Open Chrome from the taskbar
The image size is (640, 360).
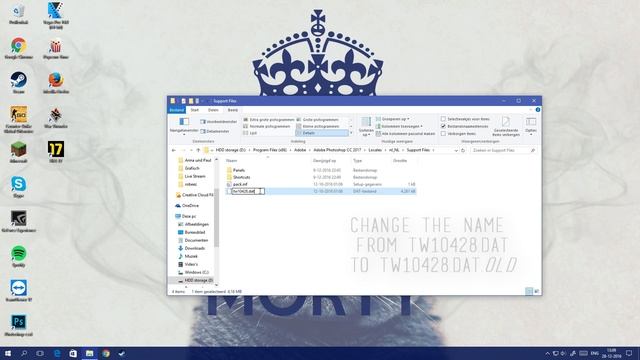(x=106, y=353)
